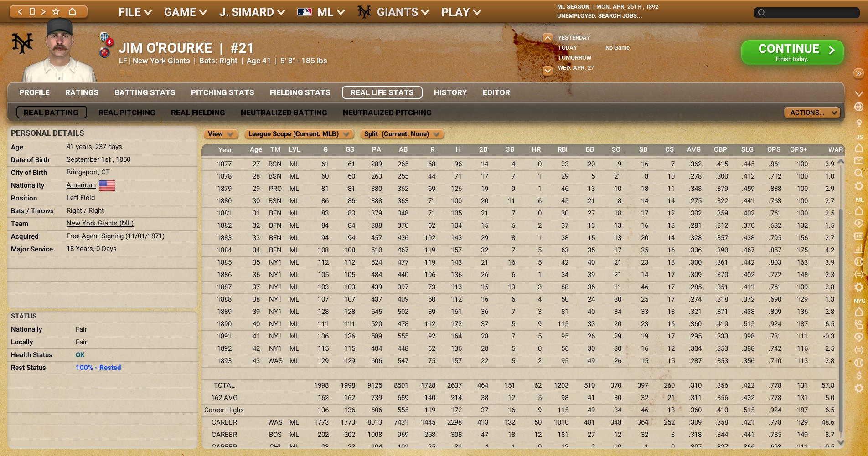
Task: Open the mail envelope icon in sidebar
Action: pyautogui.click(x=858, y=160)
